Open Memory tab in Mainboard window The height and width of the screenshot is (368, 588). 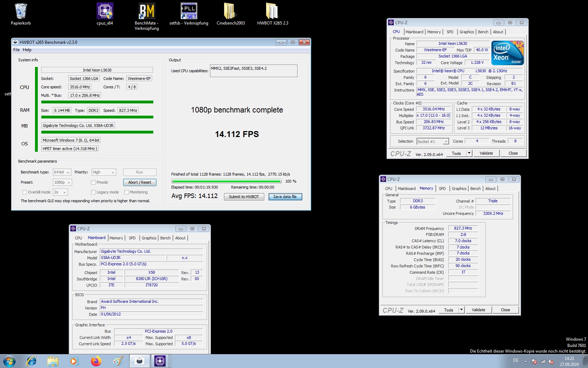[x=116, y=238]
